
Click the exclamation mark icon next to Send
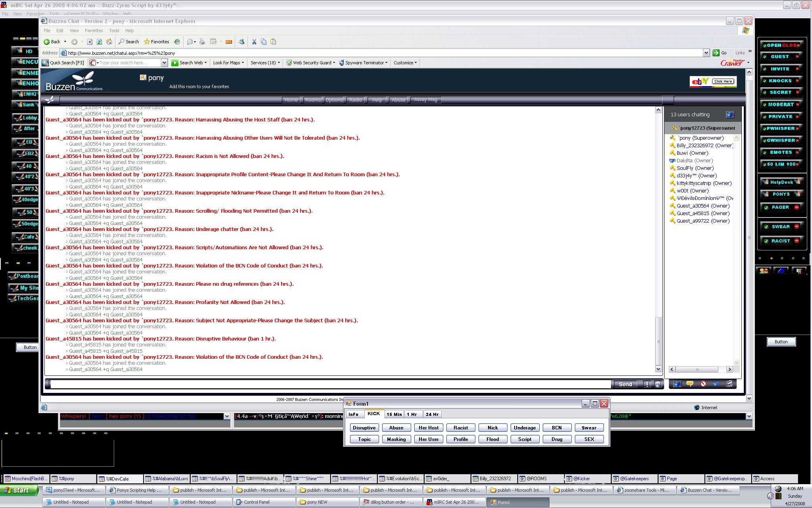[x=647, y=384]
